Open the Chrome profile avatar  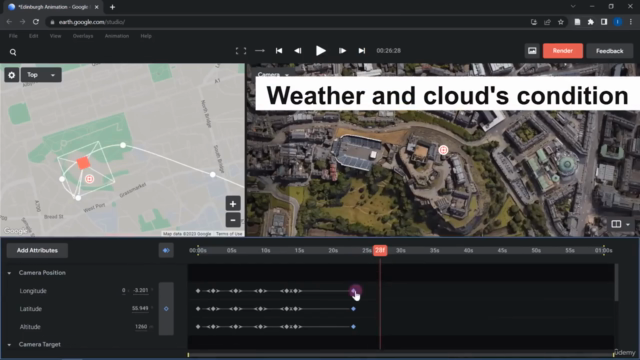point(618,22)
